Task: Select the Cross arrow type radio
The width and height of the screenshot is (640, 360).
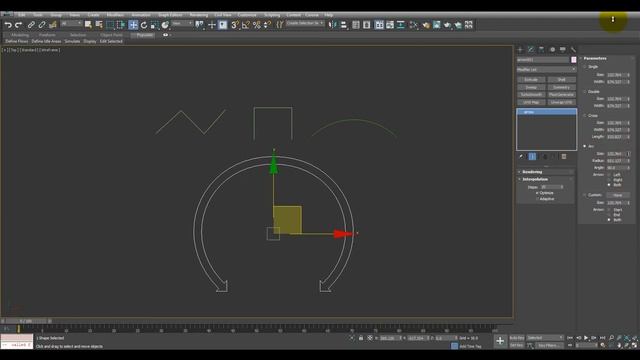Action: pyautogui.click(x=585, y=116)
